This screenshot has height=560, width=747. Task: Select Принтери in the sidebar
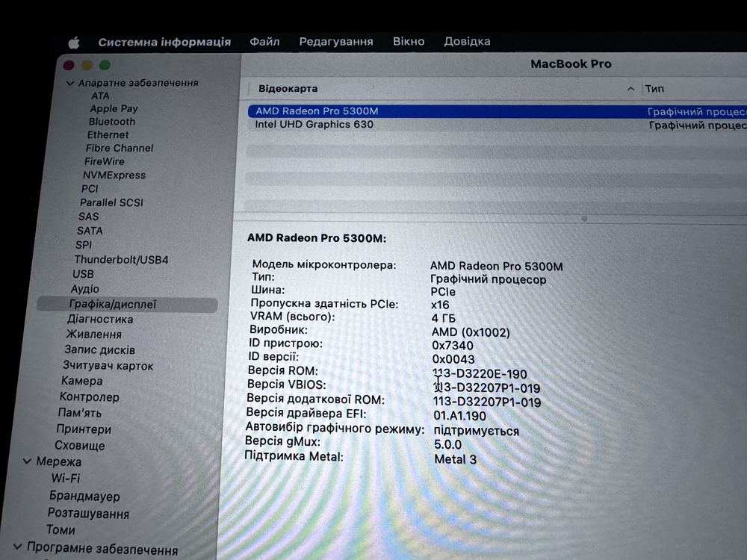tap(84, 429)
